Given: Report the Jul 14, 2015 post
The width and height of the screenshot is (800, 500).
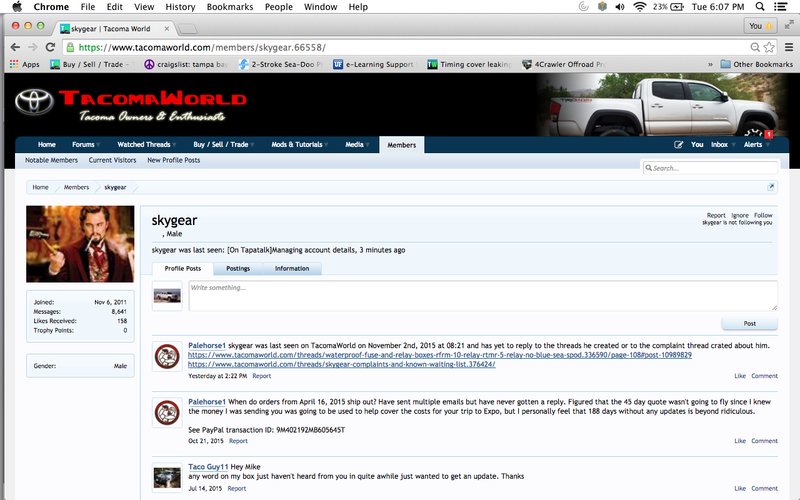Looking at the screenshot, I should point(237,489).
